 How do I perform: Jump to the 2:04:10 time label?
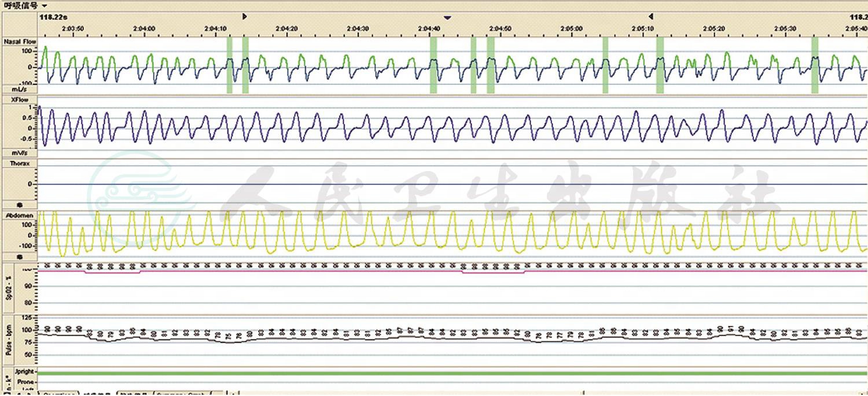(215, 28)
